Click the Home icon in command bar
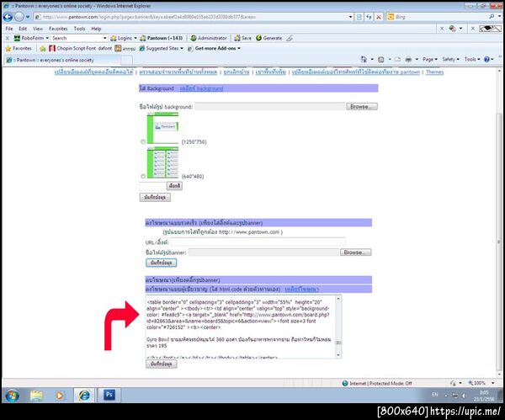 pos(364,59)
